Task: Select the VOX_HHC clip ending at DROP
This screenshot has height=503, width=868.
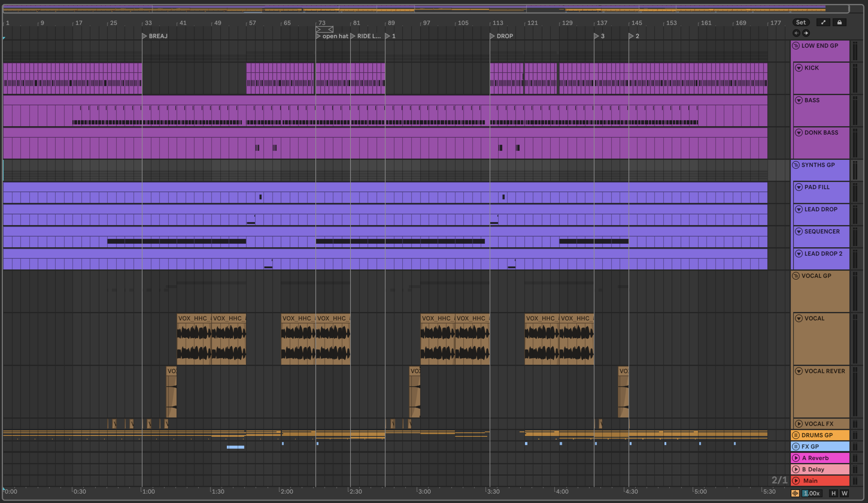Action: 472,339
